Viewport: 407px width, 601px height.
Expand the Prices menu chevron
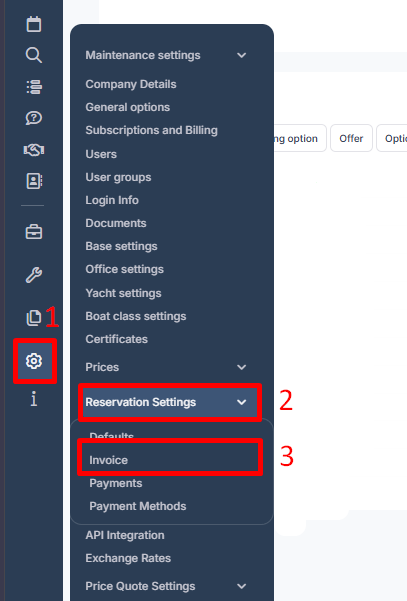[x=241, y=367]
